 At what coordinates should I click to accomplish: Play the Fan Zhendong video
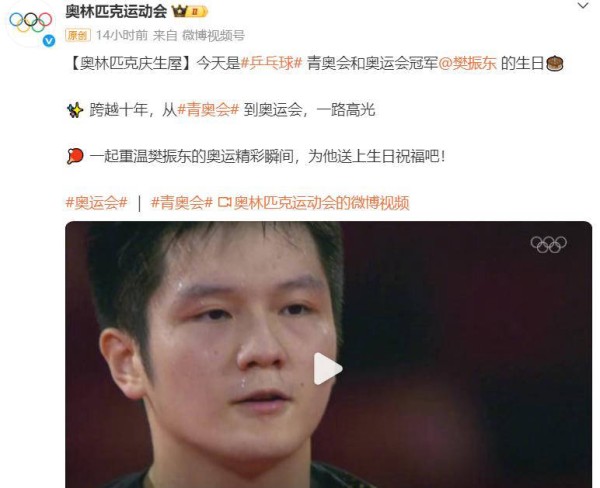(327, 369)
